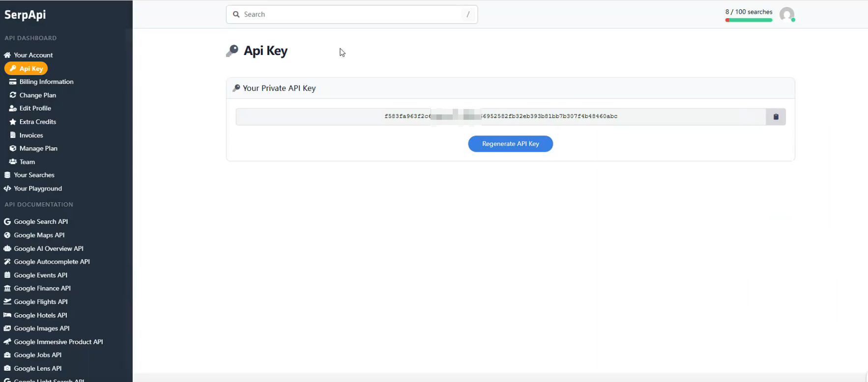Screen dimensions: 868x382
Task: Open Google Autocomplete API docs
Action: pos(52,262)
